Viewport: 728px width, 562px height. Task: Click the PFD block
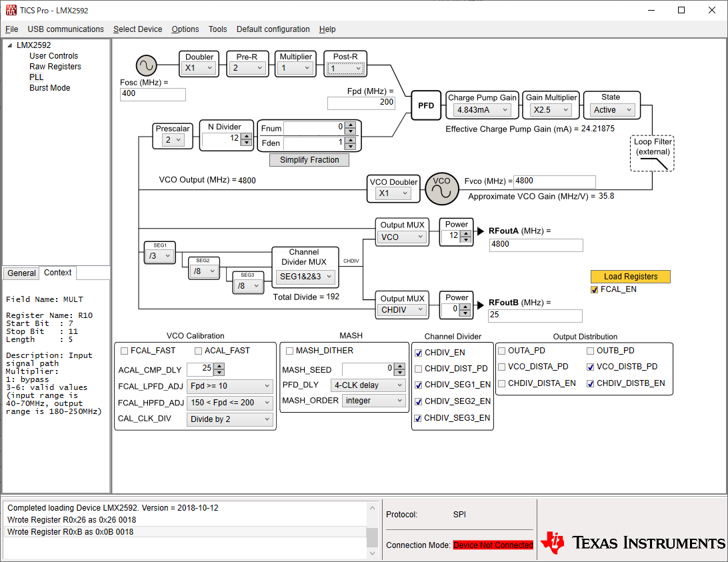coord(426,105)
